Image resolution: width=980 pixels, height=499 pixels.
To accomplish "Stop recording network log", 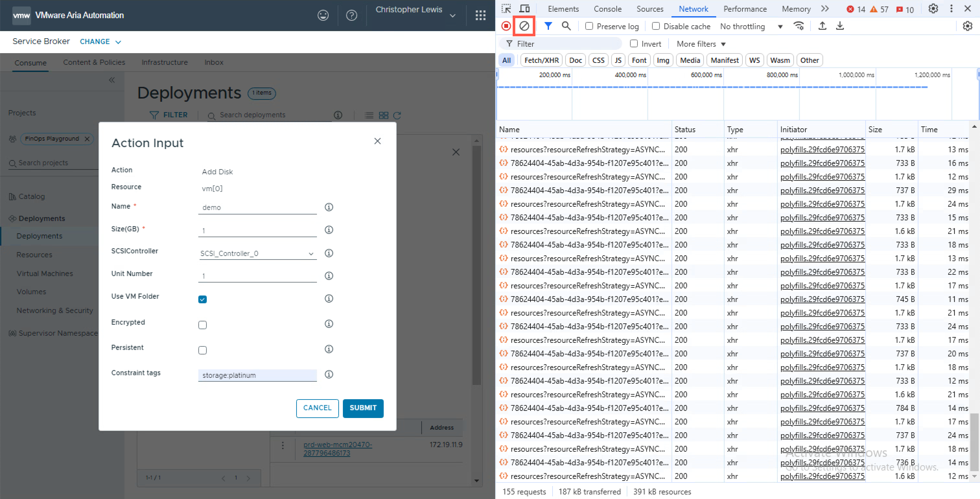I will pyautogui.click(x=506, y=26).
